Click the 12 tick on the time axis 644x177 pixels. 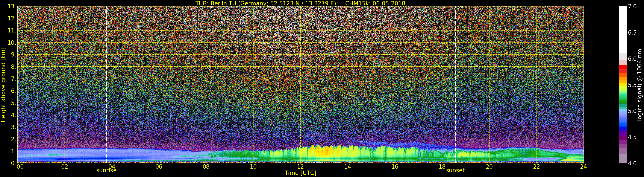[x=300, y=167]
